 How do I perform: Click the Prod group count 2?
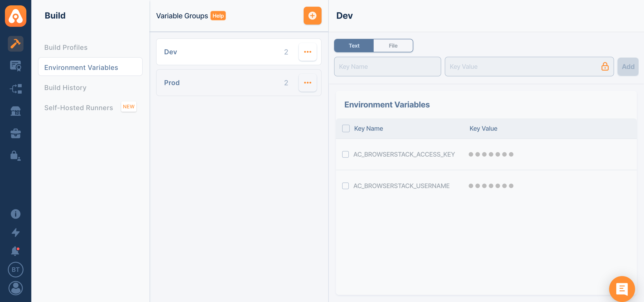pos(286,83)
